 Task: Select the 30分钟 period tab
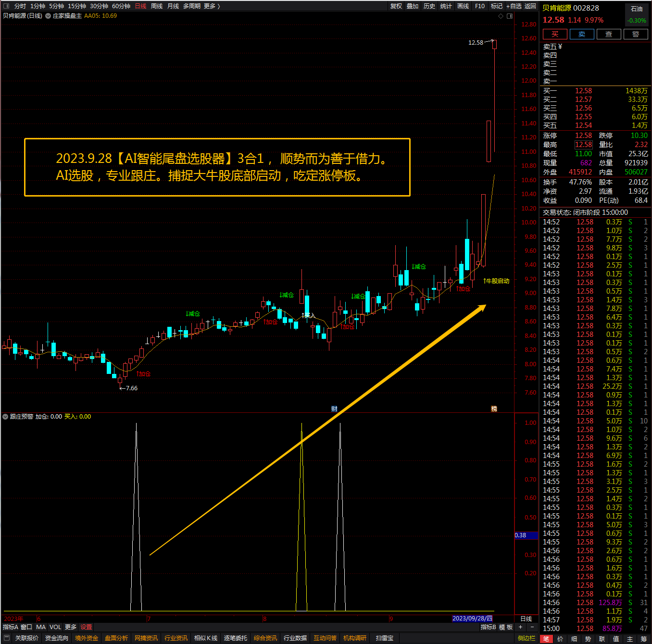(99, 6)
